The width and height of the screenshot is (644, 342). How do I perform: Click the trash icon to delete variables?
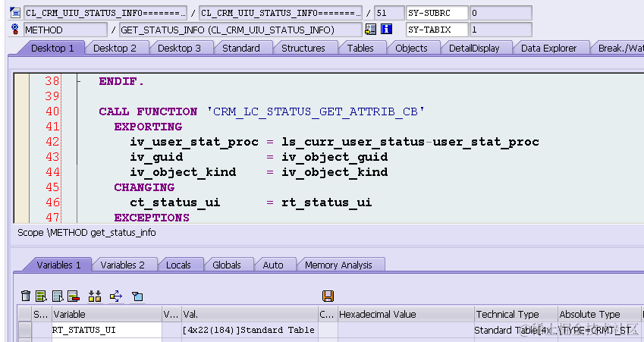(26, 296)
